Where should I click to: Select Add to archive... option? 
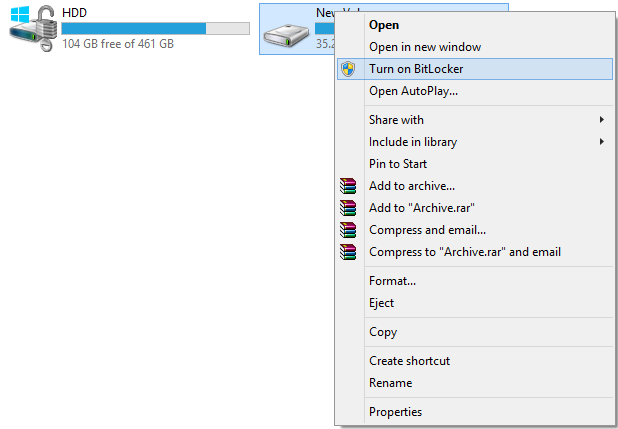(475, 186)
